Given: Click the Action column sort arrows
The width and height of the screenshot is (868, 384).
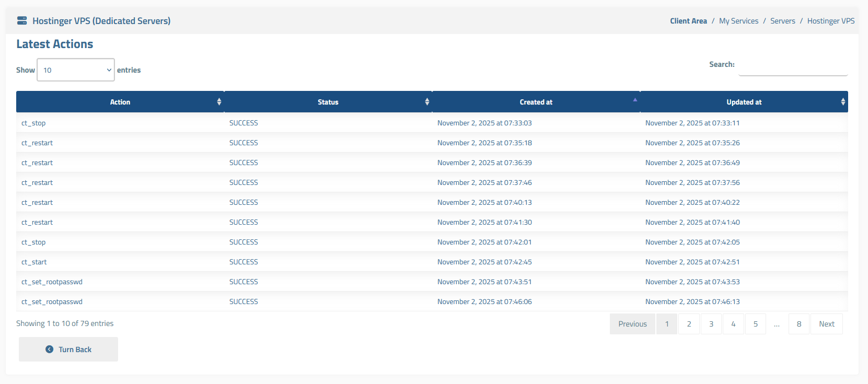Looking at the screenshot, I should [219, 102].
